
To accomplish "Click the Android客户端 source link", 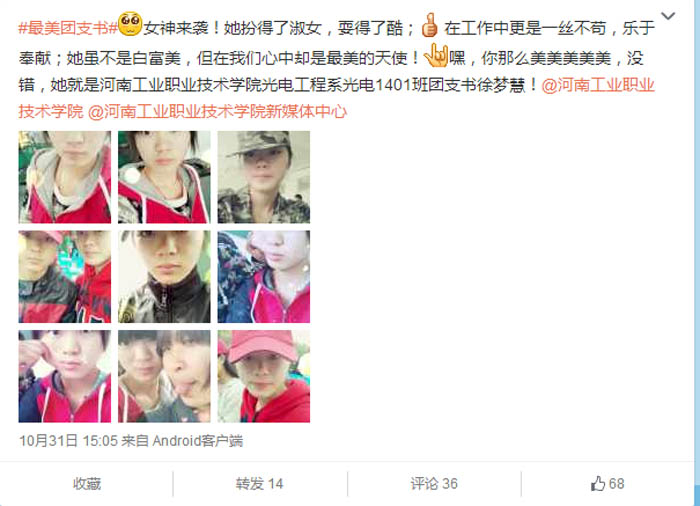I will [x=198, y=441].
